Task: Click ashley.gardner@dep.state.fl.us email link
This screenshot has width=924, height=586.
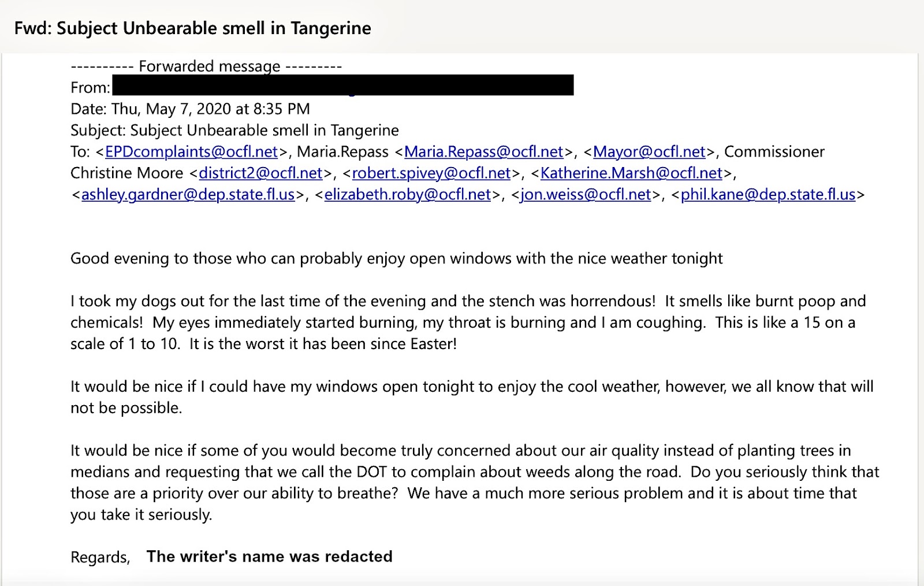Action: [x=188, y=194]
